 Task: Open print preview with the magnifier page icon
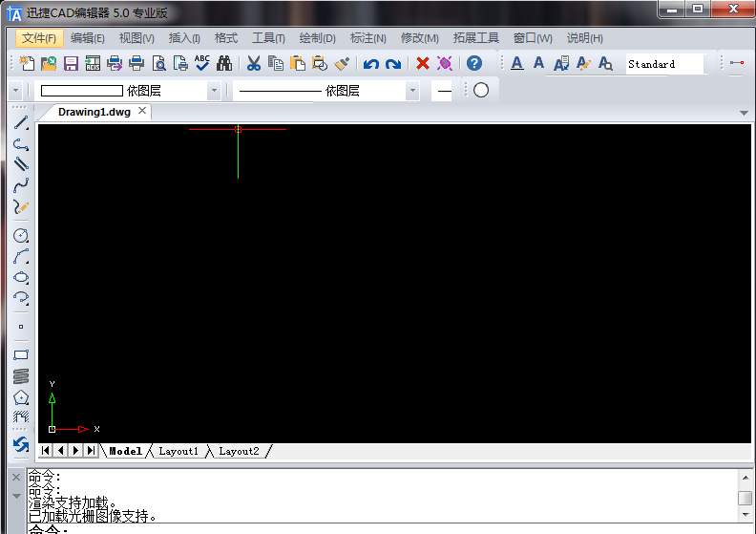tap(158, 63)
